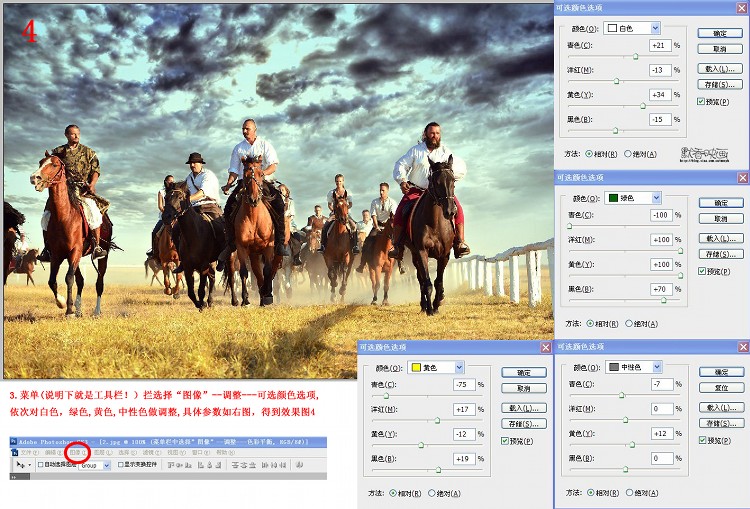Select 绝对 Absolute method in 白色 dialog
The height and width of the screenshot is (509, 750).
(x=628, y=154)
